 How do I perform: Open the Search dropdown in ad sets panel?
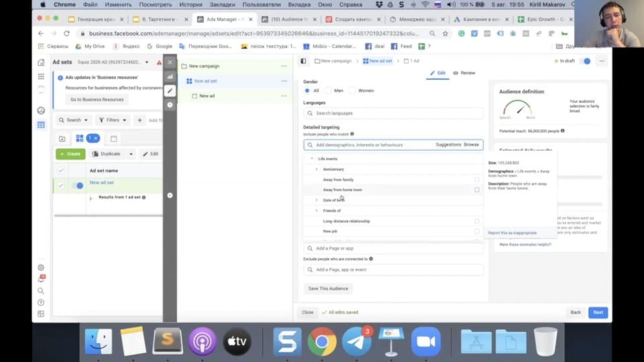pyautogui.click(x=73, y=120)
